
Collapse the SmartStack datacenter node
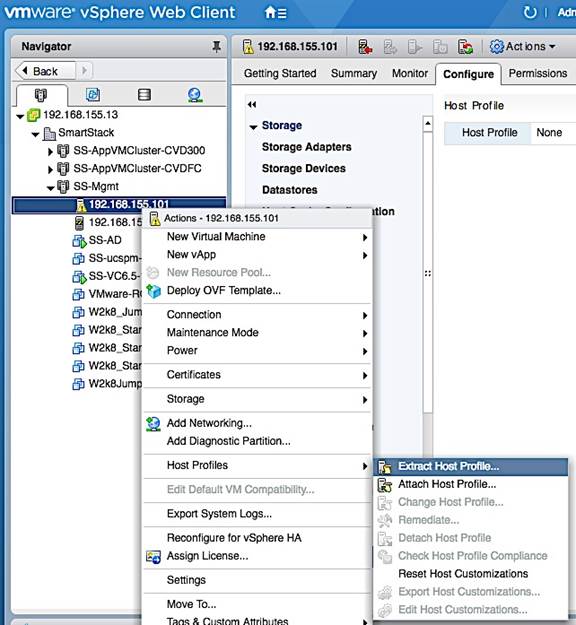click(35, 134)
